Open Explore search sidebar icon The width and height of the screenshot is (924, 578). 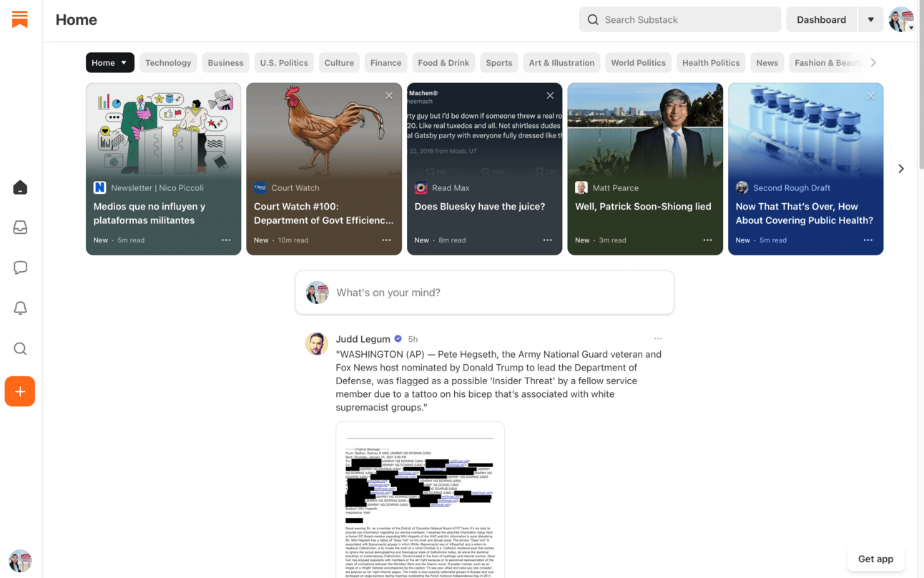pyautogui.click(x=20, y=348)
